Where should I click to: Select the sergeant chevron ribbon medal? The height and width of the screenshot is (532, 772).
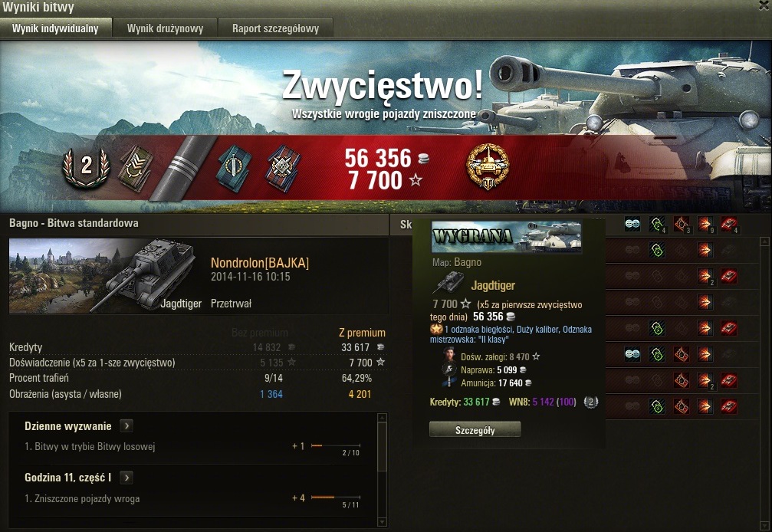[x=135, y=169]
